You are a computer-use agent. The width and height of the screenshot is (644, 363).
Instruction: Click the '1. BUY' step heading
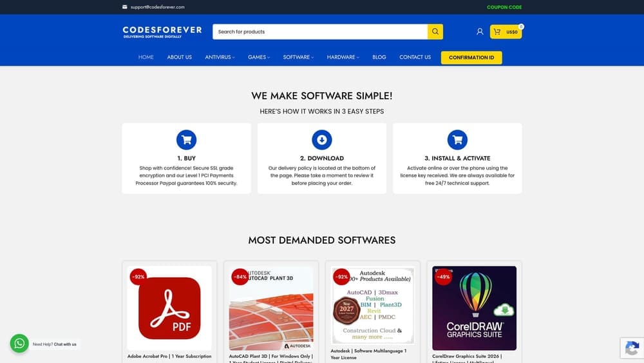click(187, 158)
